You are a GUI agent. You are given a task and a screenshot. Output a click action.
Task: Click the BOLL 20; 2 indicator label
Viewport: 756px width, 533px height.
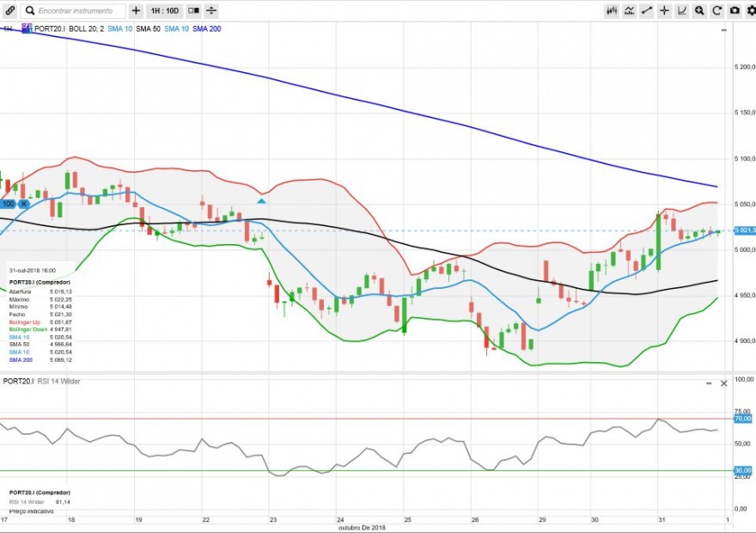pos(86,29)
